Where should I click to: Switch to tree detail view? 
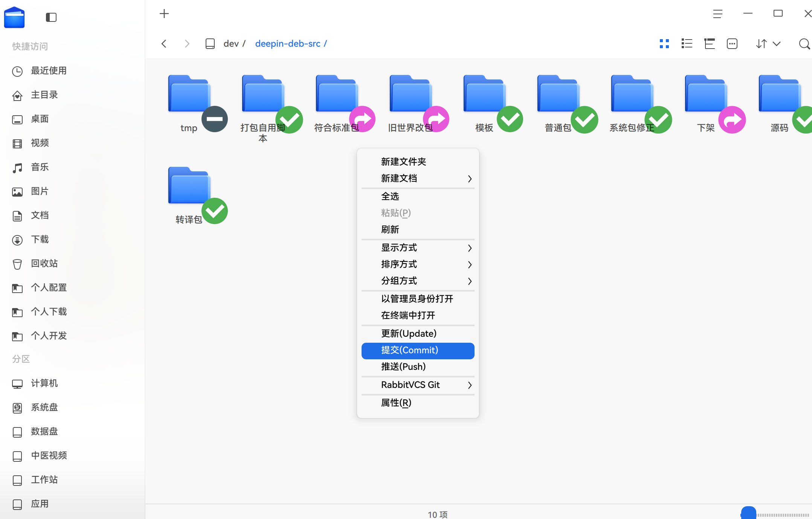pyautogui.click(x=710, y=43)
